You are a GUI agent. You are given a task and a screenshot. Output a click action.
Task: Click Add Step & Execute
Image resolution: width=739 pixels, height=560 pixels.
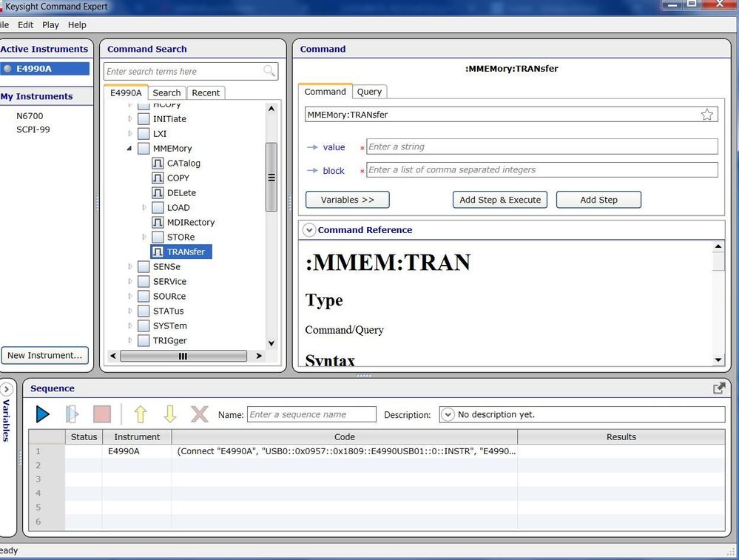[500, 200]
